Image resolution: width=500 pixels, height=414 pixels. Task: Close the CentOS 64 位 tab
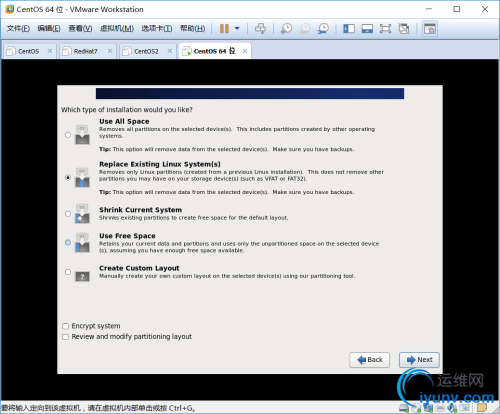pyautogui.click(x=245, y=51)
